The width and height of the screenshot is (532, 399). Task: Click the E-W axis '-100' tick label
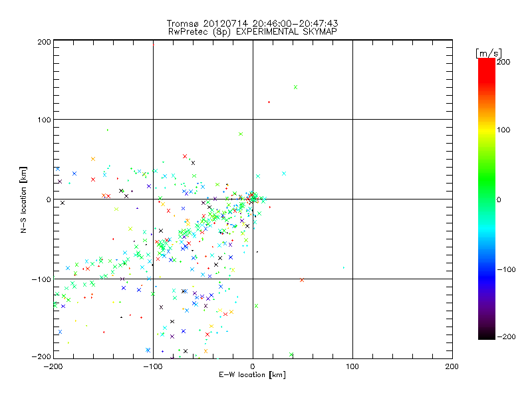153,366
